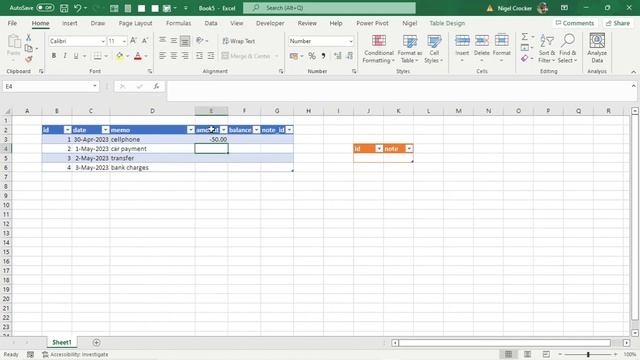Apply the red font color
This screenshot has height=360, width=640.
(138, 56)
